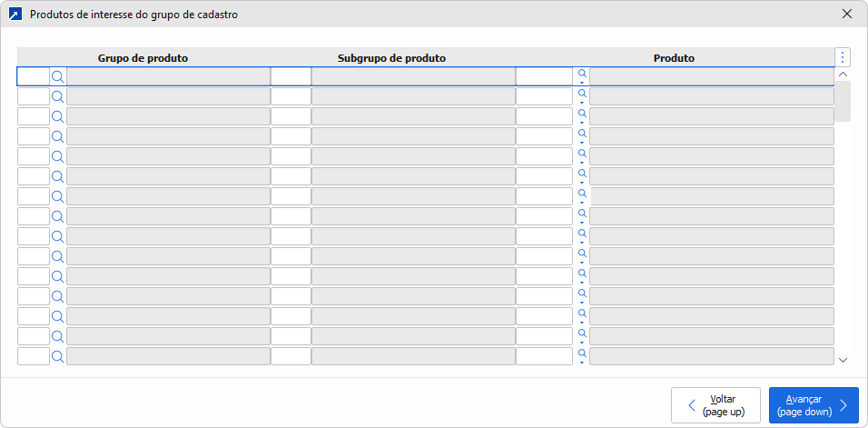The image size is (868, 428).
Task: Open the Grupo de produto lookup in the second row
Action: [57, 96]
